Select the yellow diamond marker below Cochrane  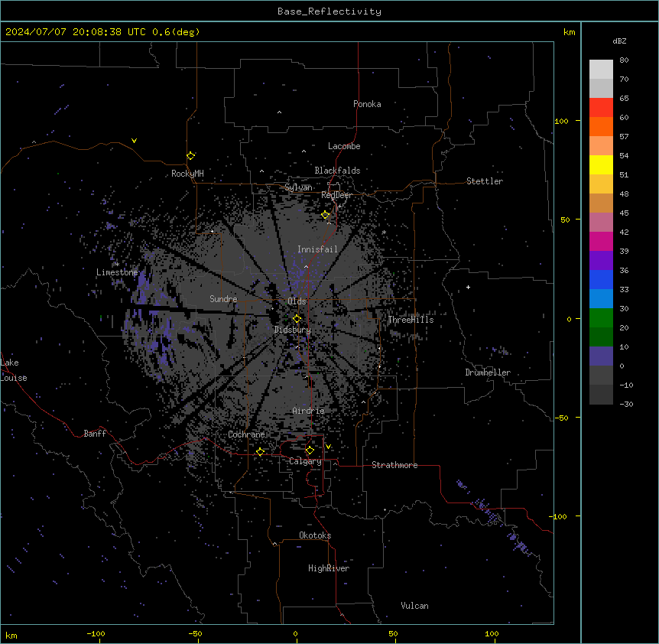point(261,451)
